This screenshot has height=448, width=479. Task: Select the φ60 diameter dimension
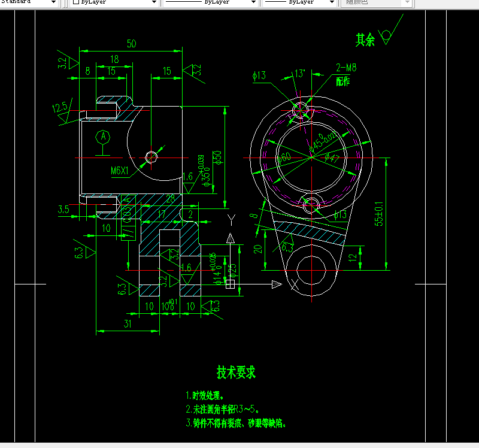pyautogui.click(x=283, y=158)
